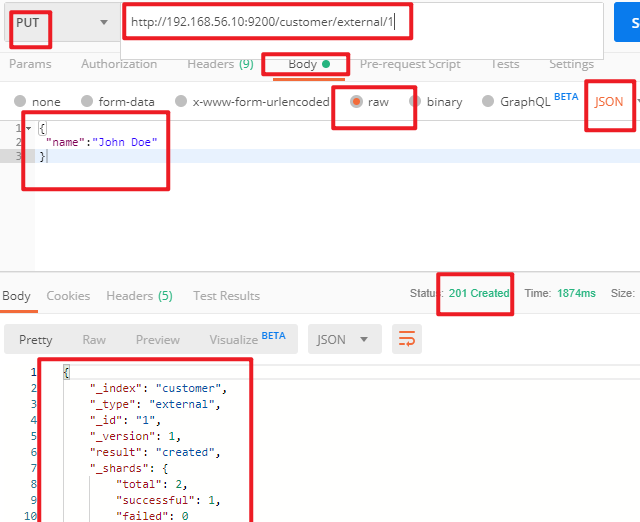The image size is (640, 522).
Task: Open the response JSON format dropdown
Action: [x=344, y=339]
